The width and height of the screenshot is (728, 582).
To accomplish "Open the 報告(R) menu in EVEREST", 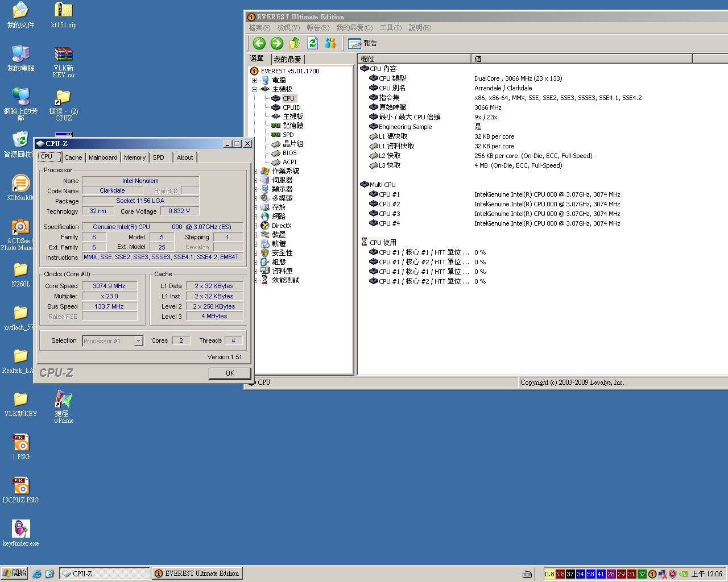I will tap(318, 28).
